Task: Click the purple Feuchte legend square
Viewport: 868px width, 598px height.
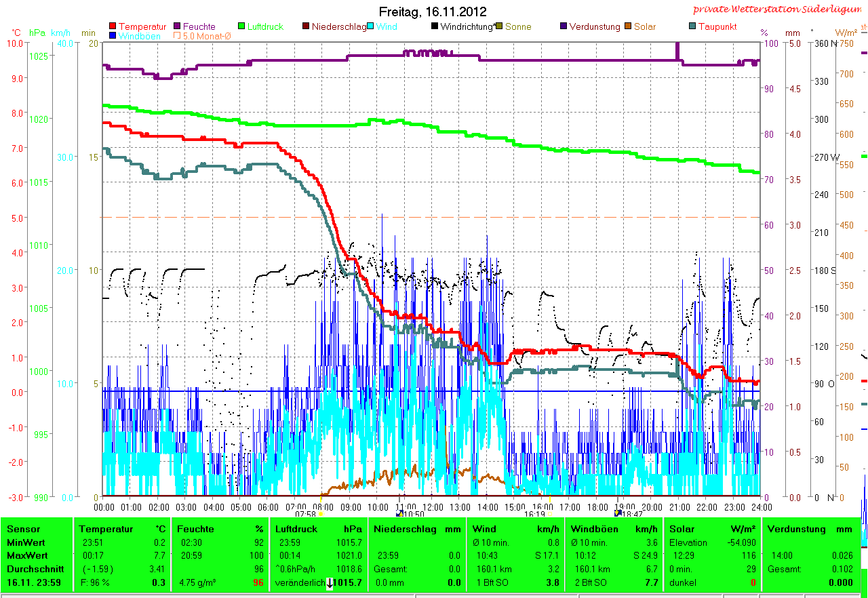Action: 178,26
